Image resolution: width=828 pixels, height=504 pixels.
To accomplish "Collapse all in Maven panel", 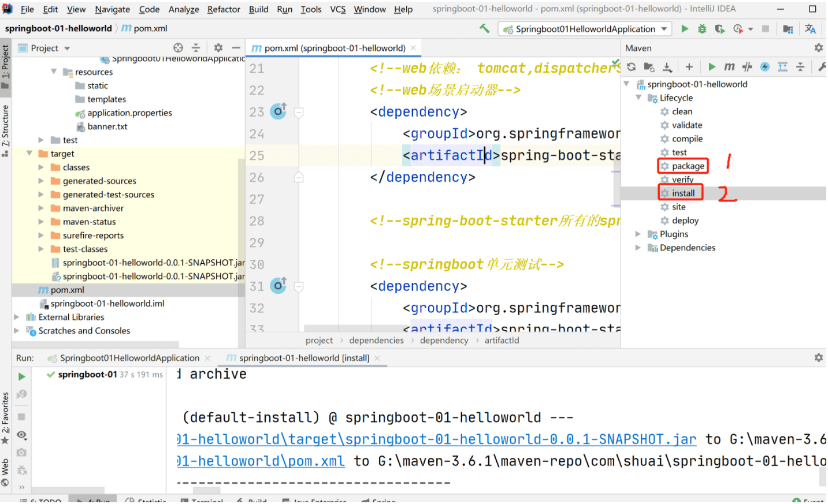I will (800, 67).
